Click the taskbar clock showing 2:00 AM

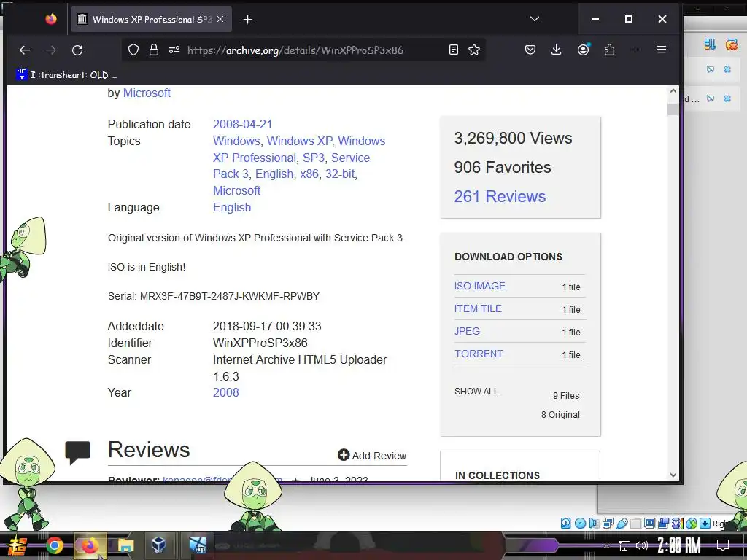[x=679, y=545]
